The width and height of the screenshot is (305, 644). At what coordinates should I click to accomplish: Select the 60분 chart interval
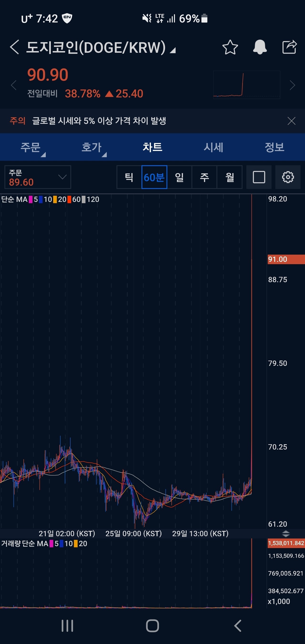point(154,177)
